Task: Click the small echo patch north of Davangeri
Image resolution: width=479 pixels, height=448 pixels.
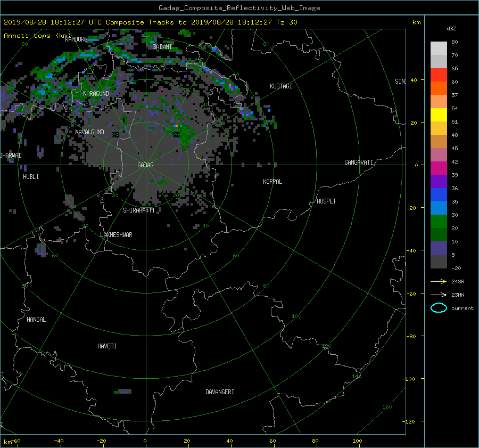Action: (122, 392)
